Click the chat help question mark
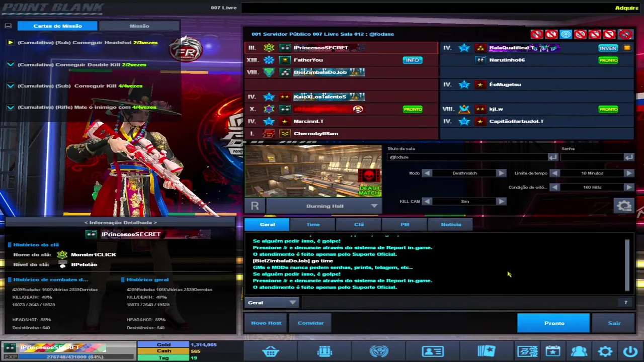Screen dimensions: 644x362 point(625,302)
